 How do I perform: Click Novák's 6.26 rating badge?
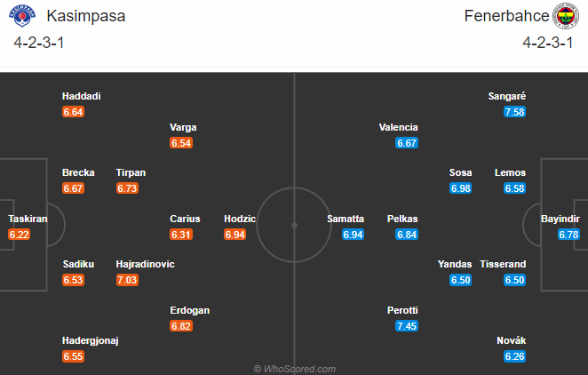(x=514, y=356)
